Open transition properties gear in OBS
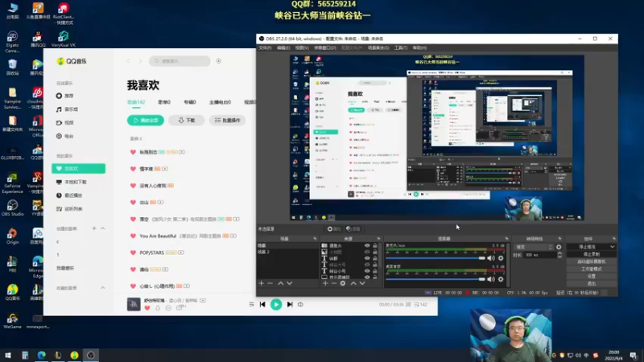Viewport: 644px width, 362px height. (x=559, y=247)
